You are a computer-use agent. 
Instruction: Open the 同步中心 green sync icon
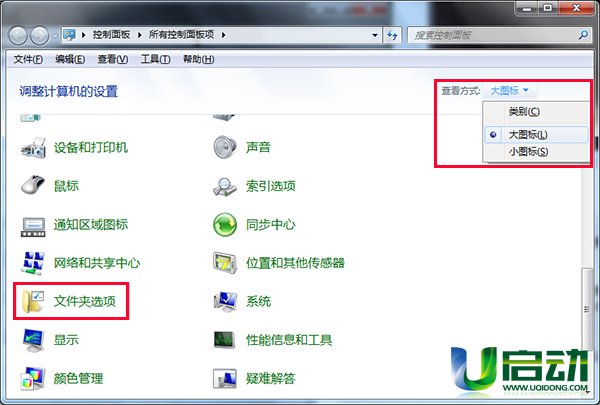(225, 224)
